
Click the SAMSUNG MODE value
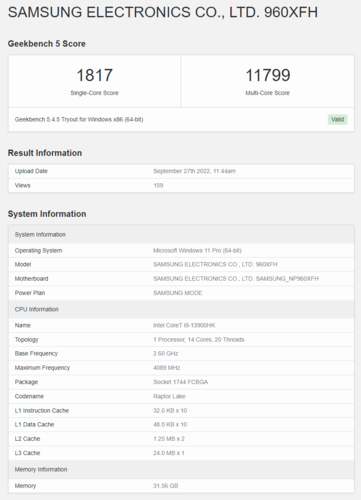tap(178, 293)
